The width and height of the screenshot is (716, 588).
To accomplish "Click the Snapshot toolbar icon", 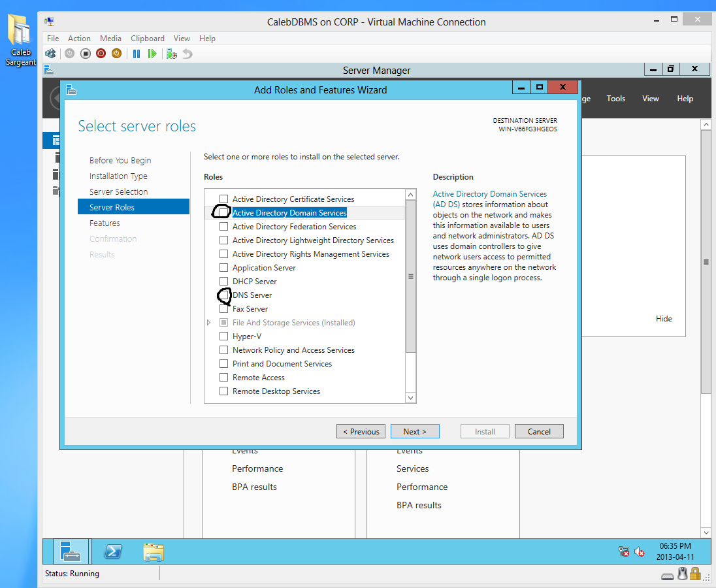I will pos(172,54).
